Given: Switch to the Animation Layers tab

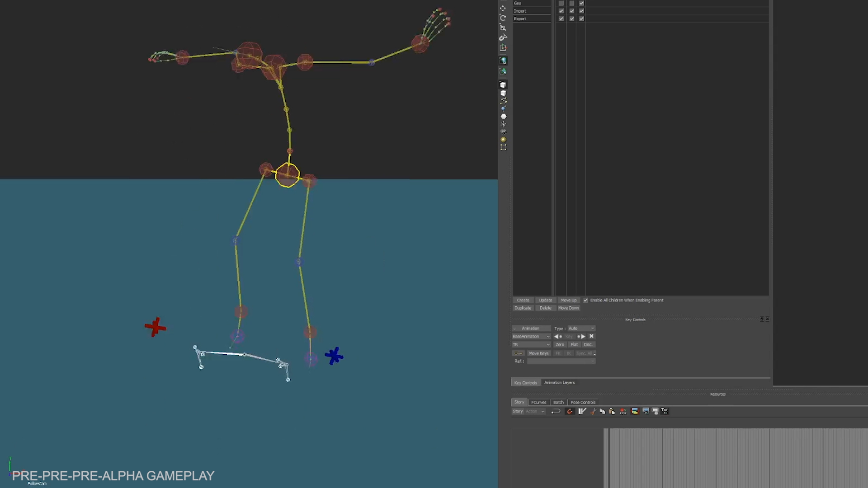Looking at the screenshot, I should 559,383.
